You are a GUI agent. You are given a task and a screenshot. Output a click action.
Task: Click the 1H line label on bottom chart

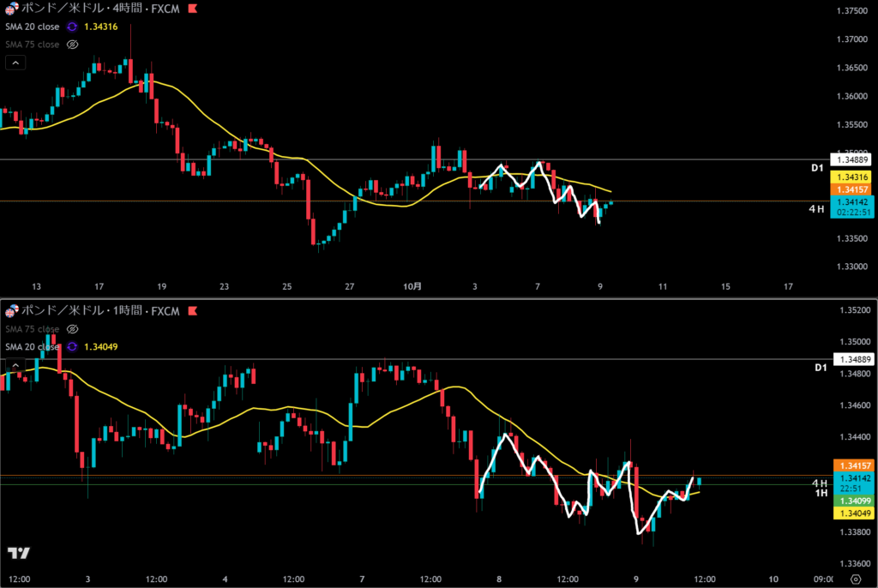(x=820, y=493)
